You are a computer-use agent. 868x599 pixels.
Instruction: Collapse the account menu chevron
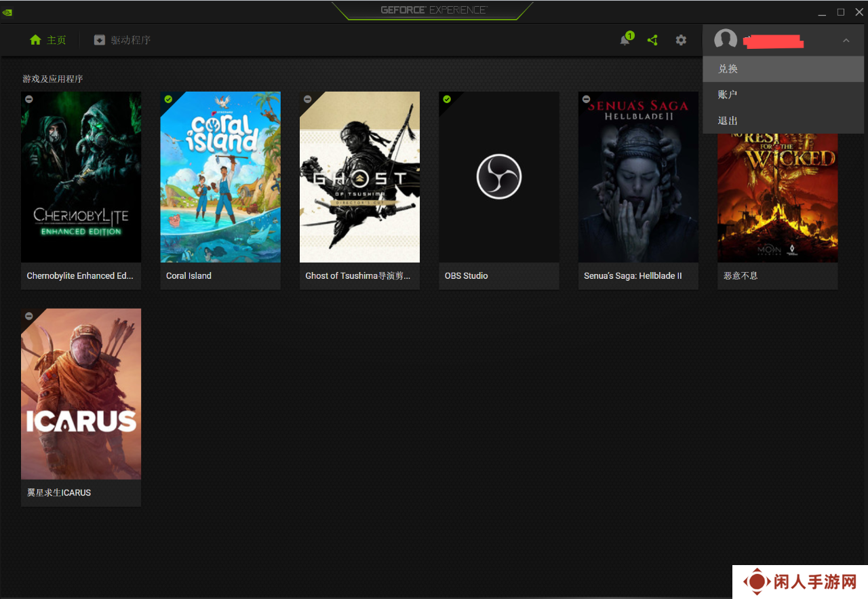[846, 41]
